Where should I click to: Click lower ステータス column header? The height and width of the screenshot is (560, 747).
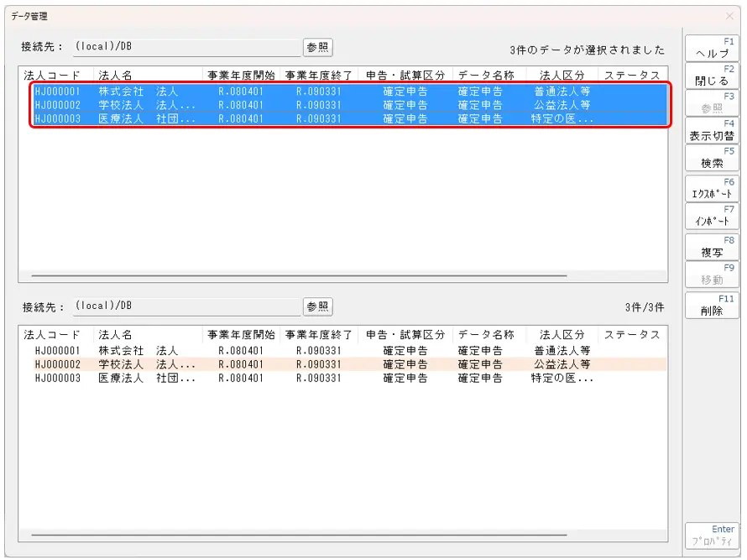(632, 335)
